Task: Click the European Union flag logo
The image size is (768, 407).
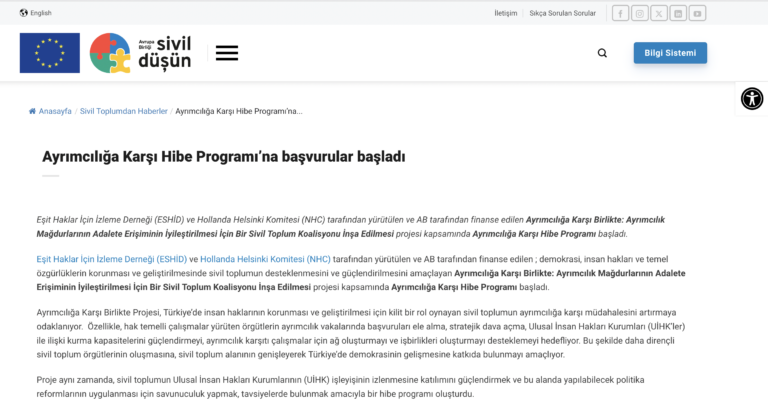Action: 49,53
